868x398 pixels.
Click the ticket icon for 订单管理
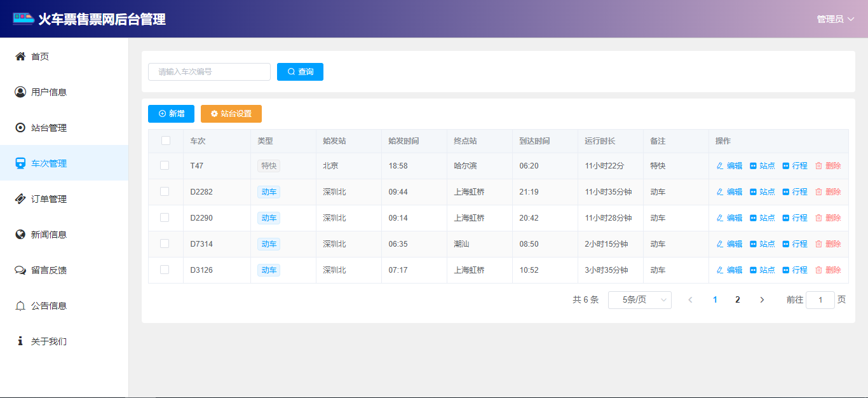tap(20, 199)
